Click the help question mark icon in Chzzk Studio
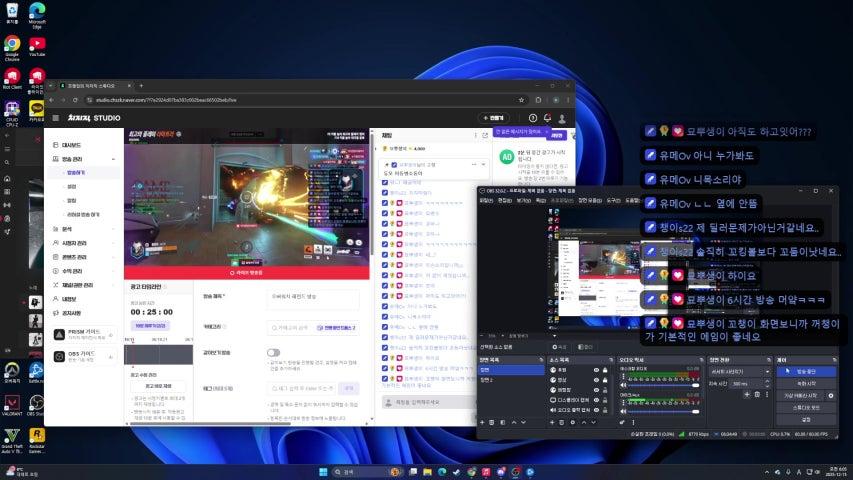This screenshot has width=853, height=480. pos(533,118)
